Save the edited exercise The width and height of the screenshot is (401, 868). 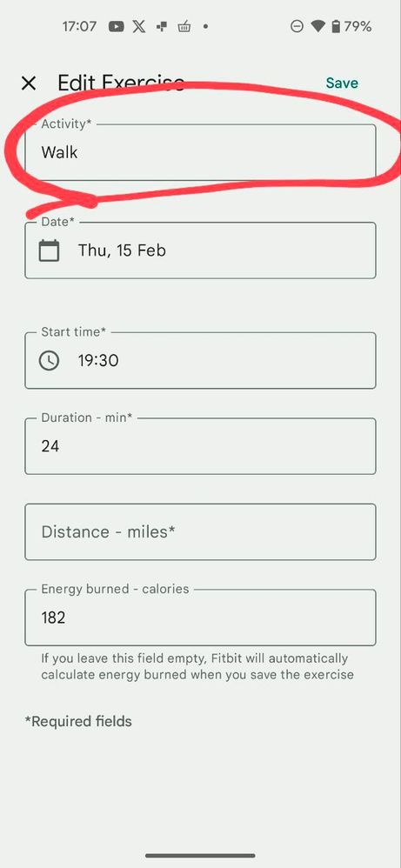[342, 83]
